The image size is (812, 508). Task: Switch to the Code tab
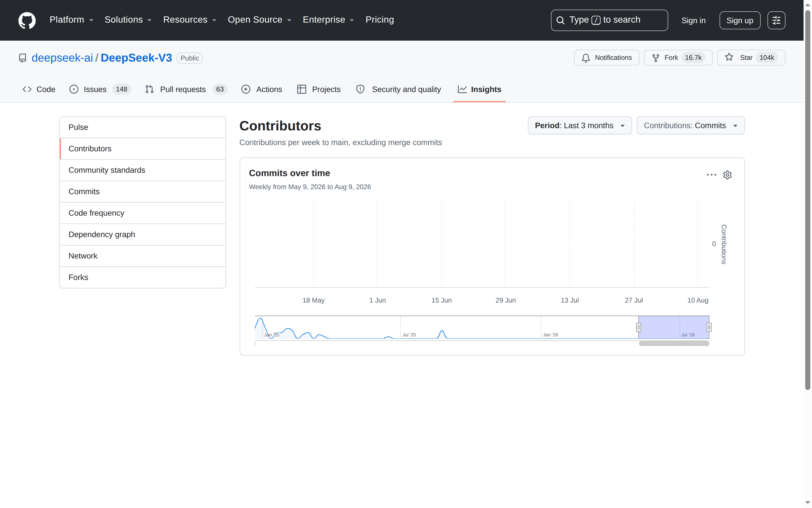point(39,89)
